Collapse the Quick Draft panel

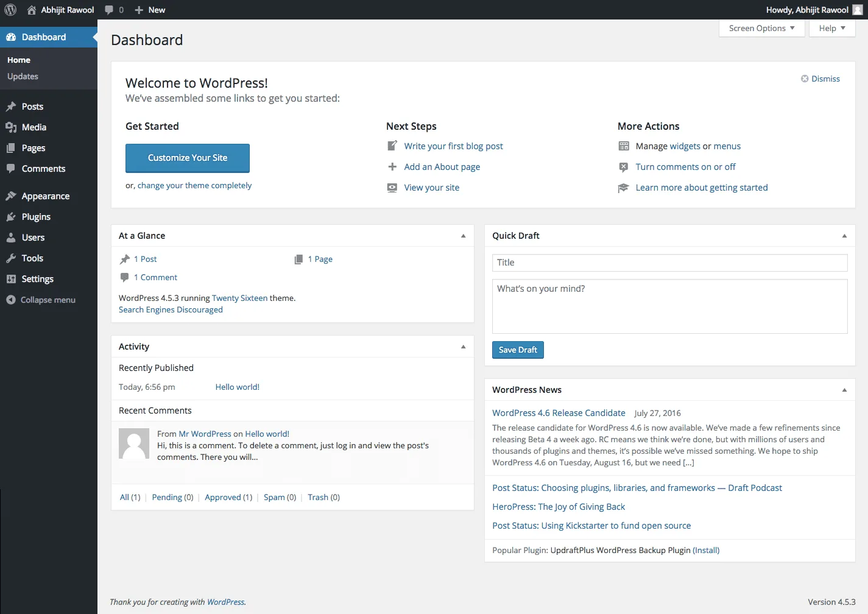[844, 236]
